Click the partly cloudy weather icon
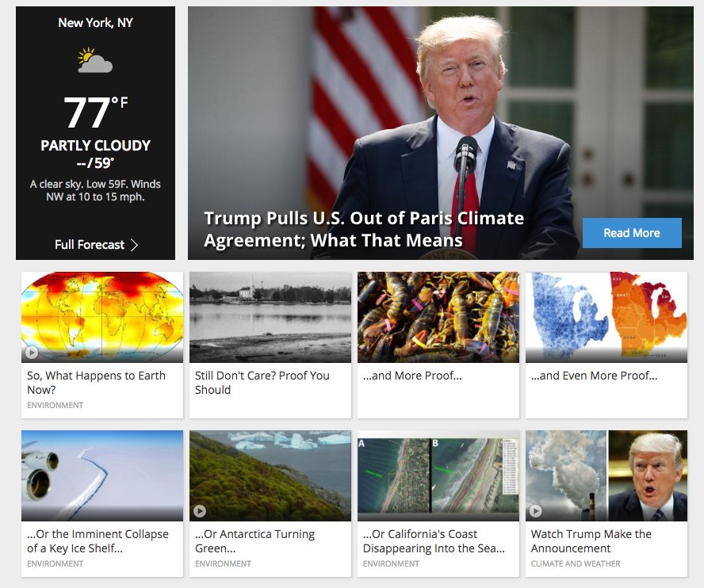Screen dimensions: 704x588 click(x=94, y=60)
